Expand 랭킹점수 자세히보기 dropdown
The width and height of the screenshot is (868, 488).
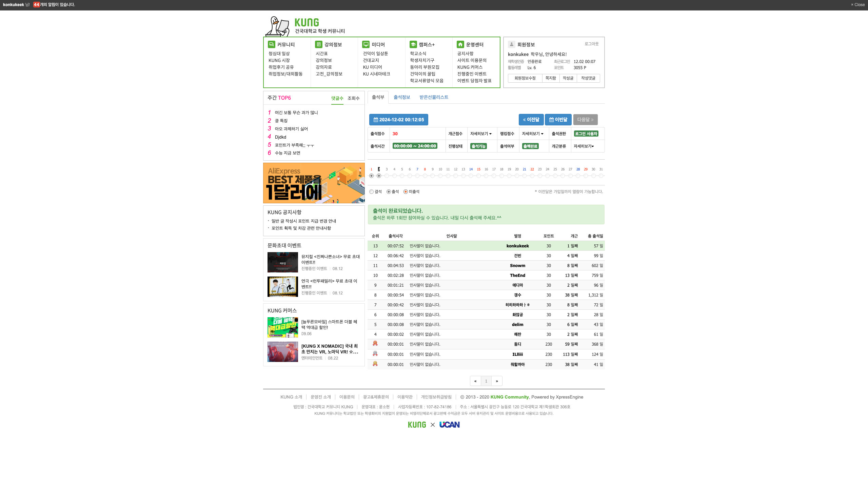[x=532, y=134]
